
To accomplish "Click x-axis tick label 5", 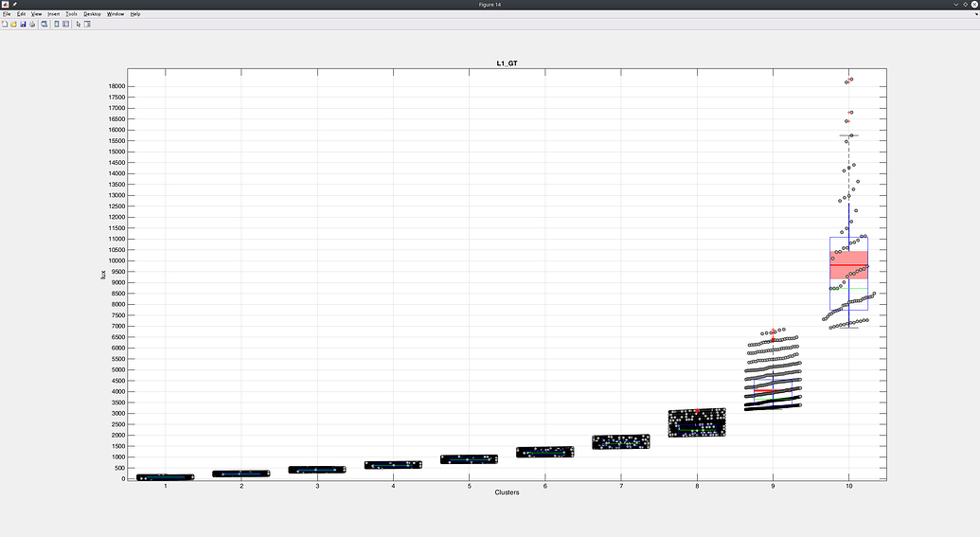I will point(470,486).
